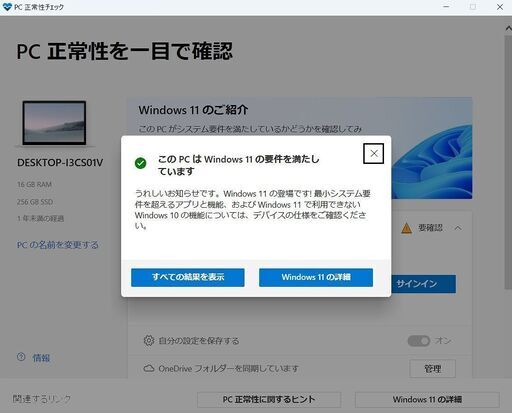Viewport: 512px width, 413px height.
Task: Click bottom Windows 11 の詳細 button
Action: click(427, 399)
